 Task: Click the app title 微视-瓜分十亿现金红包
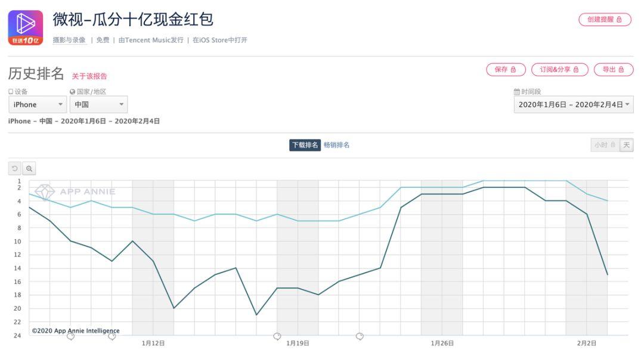coord(132,19)
